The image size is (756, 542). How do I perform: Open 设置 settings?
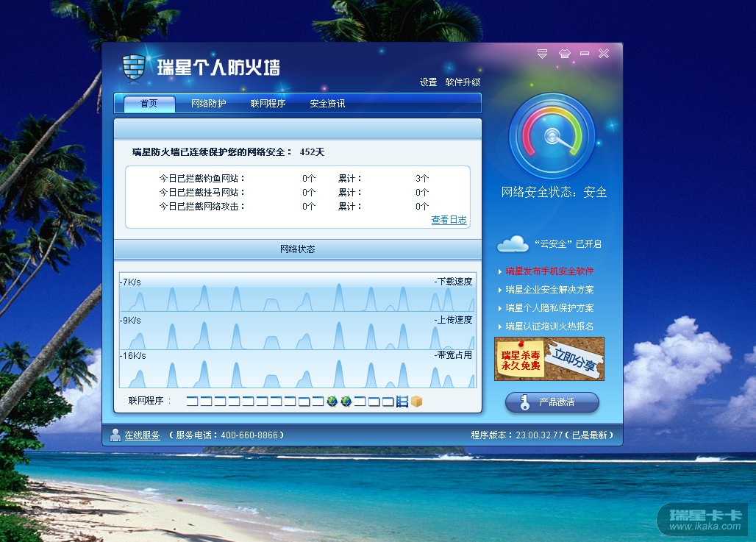tap(428, 82)
